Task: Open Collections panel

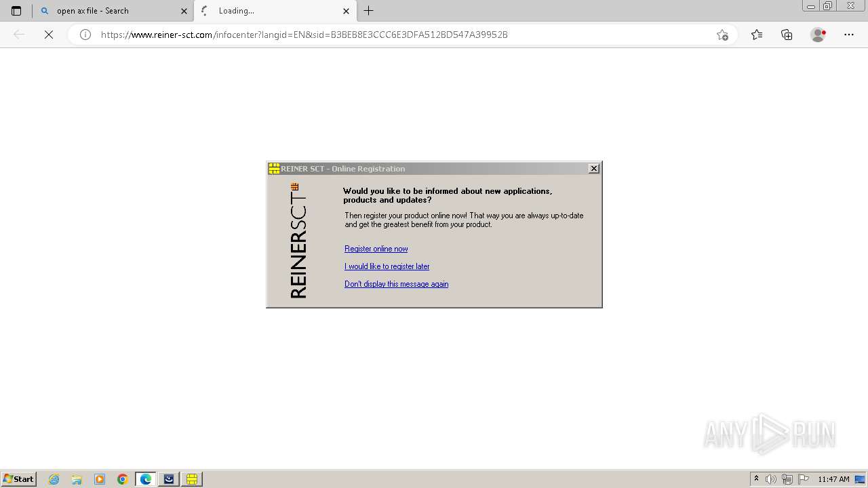Action: click(787, 35)
